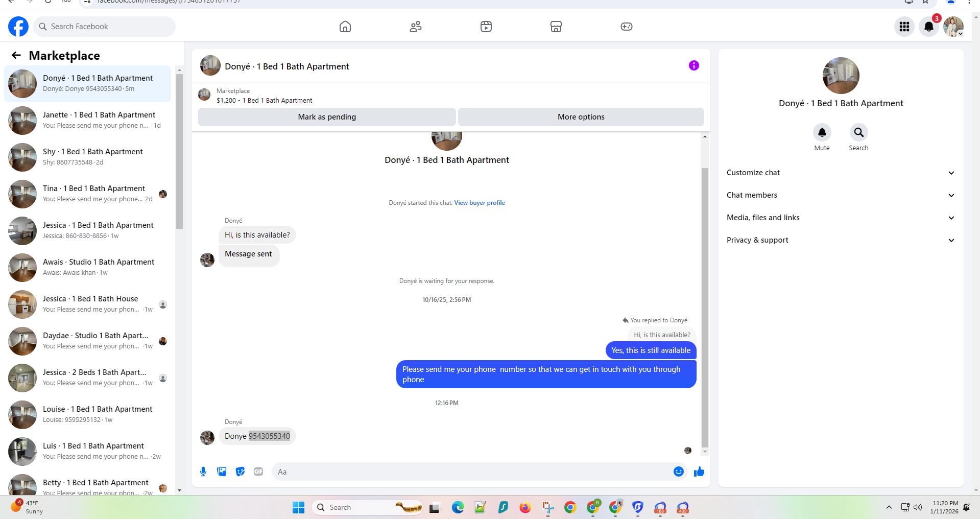Screen dimensions: 980x519
Task: Open Jessica 2 Beds 1 Bath conversation
Action: click(88, 378)
